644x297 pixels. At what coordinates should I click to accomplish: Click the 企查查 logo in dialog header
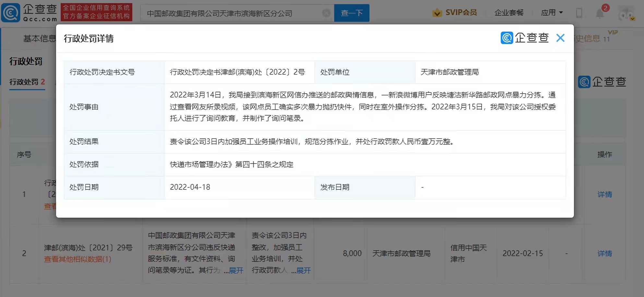point(524,38)
